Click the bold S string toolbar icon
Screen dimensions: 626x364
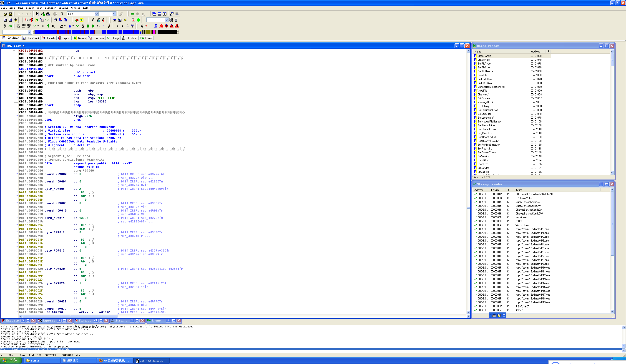(x=83, y=26)
